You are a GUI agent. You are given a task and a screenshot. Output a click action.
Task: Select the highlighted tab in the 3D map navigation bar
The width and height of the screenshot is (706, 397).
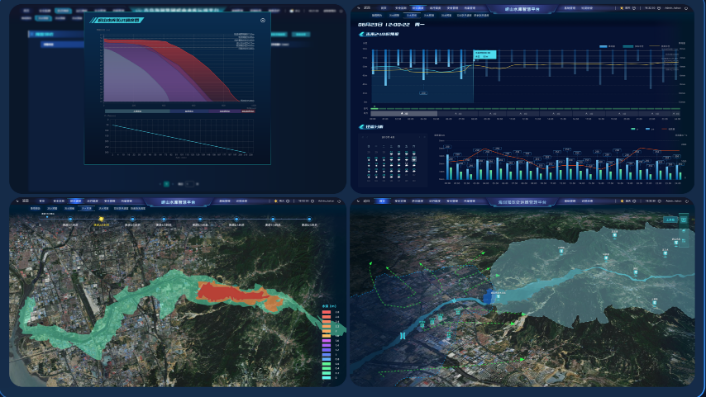click(x=382, y=201)
